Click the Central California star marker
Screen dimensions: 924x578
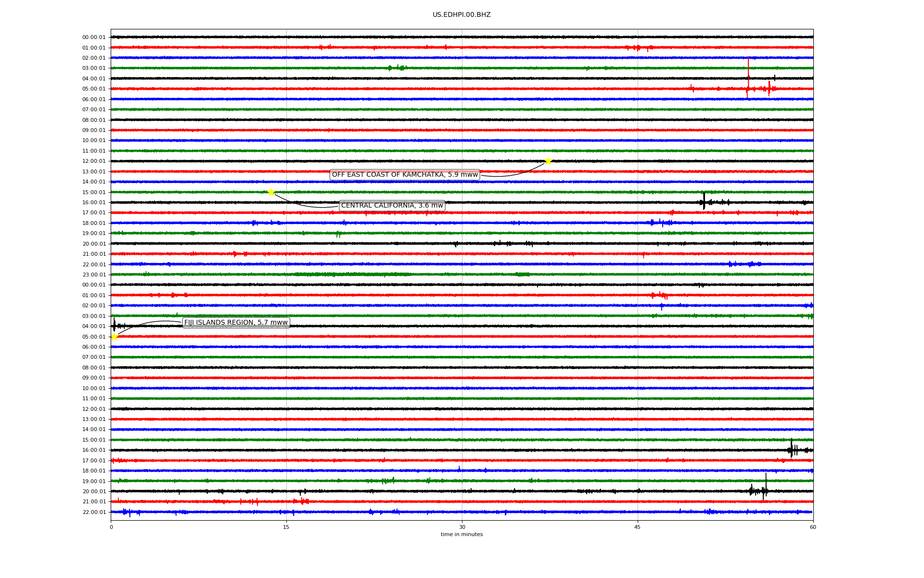pyautogui.click(x=271, y=192)
